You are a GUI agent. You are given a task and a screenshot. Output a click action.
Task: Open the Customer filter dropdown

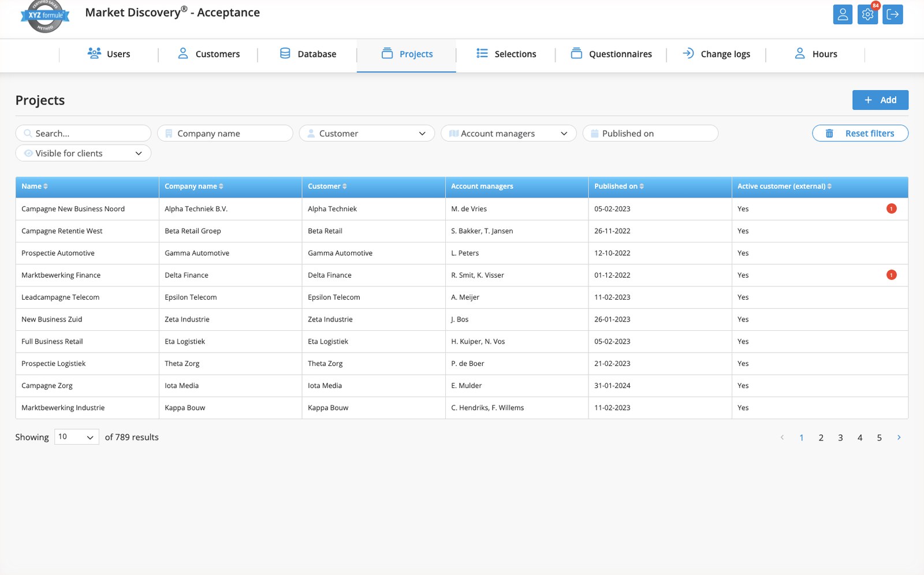click(367, 133)
